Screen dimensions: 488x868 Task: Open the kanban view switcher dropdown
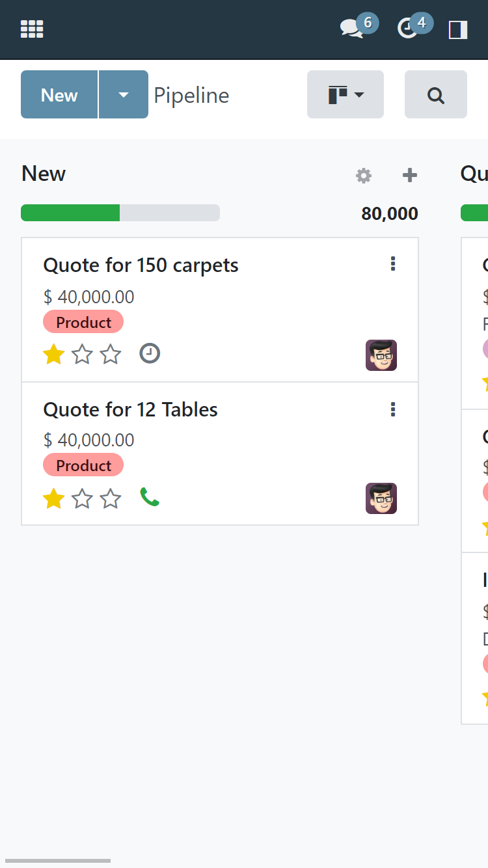click(345, 95)
